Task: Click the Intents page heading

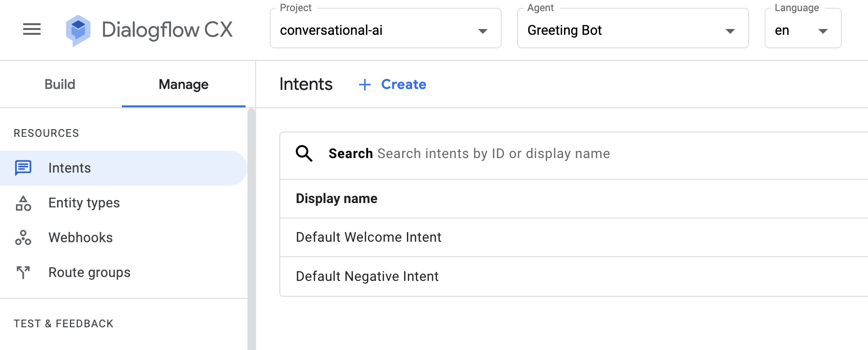Action: [306, 84]
